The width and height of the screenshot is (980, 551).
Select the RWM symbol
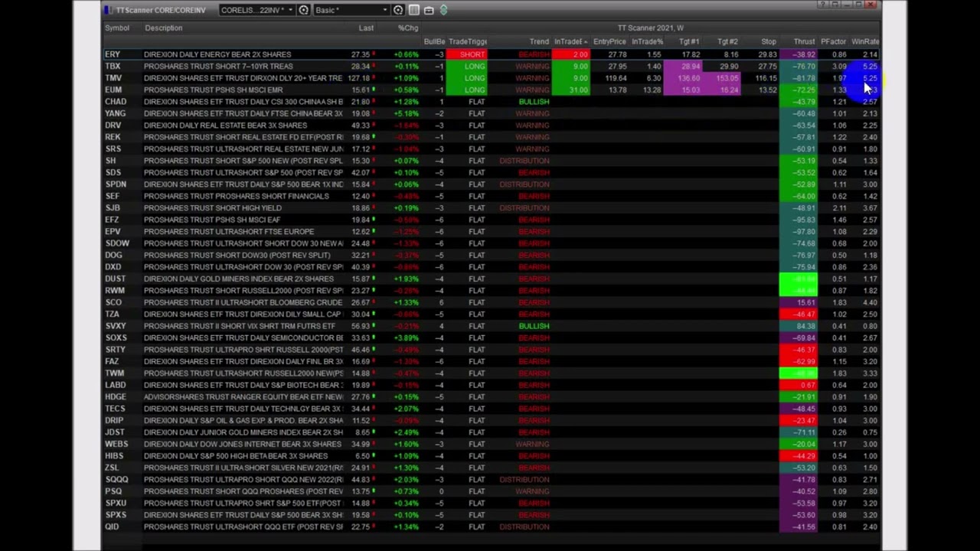[114, 291]
